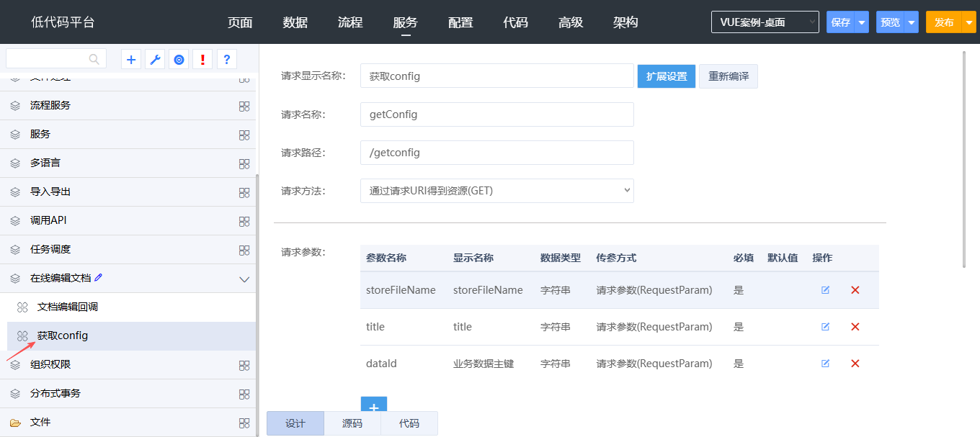
Task: Open the 流程 top menu
Action: (350, 22)
